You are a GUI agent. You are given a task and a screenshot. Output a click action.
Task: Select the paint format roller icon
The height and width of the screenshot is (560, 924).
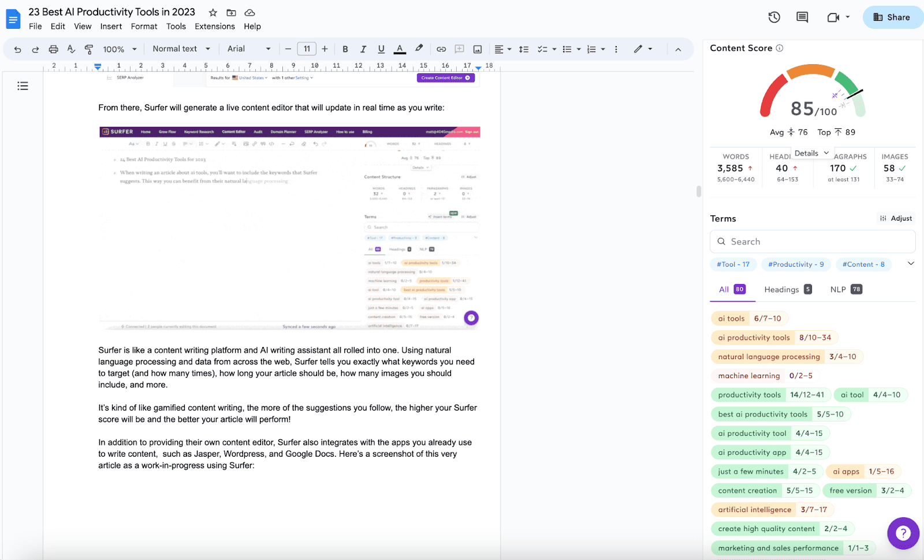pos(88,49)
